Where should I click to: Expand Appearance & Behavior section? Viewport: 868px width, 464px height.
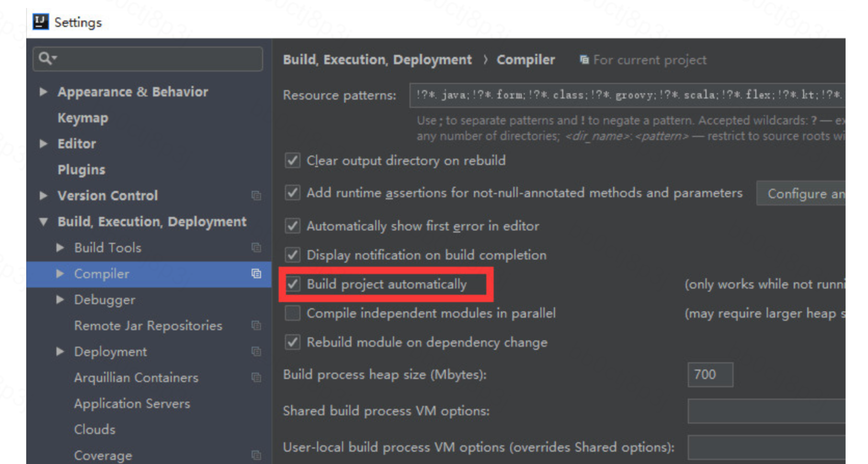(44, 92)
